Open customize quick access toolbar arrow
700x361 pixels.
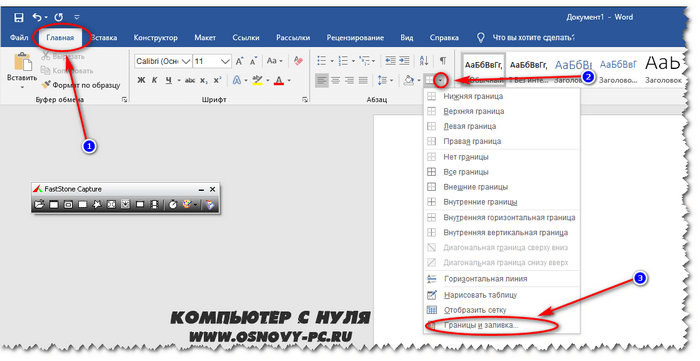[77, 17]
